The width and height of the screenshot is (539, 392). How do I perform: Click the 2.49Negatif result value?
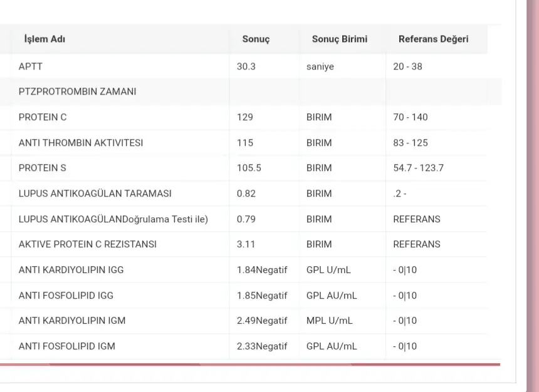coord(262,321)
